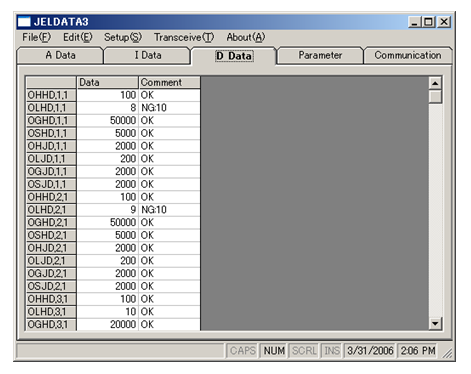This screenshot has height=374, width=471.
Task: Select row header OHJD,1,1
Action: [x=51, y=146]
